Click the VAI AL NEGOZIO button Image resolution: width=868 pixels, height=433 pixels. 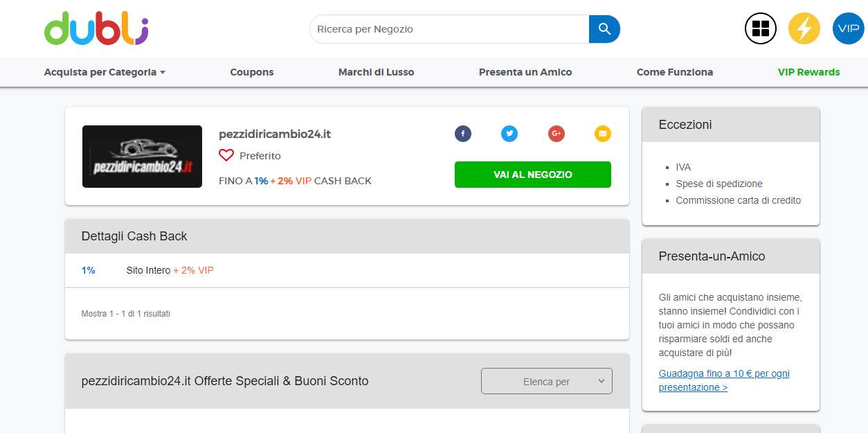coord(533,175)
